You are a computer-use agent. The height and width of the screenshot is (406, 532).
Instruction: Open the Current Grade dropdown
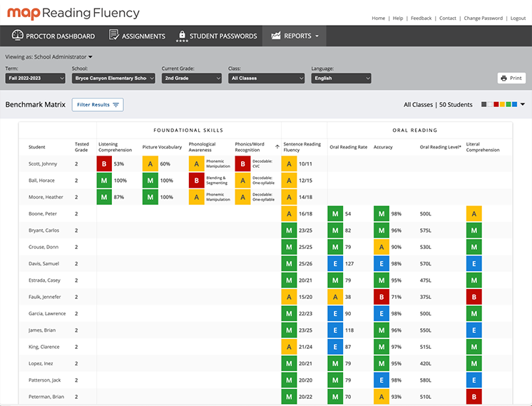[191, 78]
